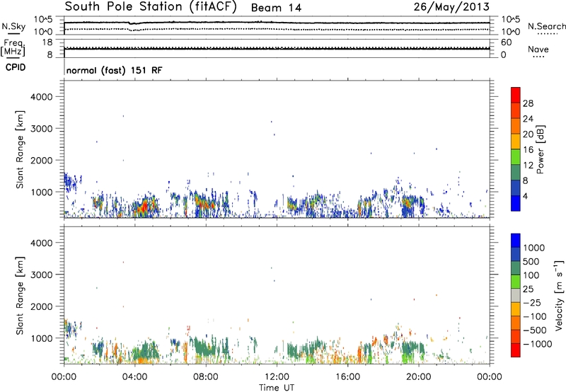Screen dimensions: 566x392
Task: Click the light green 12–16 dB Power swatch
Action: coord(516,156)
